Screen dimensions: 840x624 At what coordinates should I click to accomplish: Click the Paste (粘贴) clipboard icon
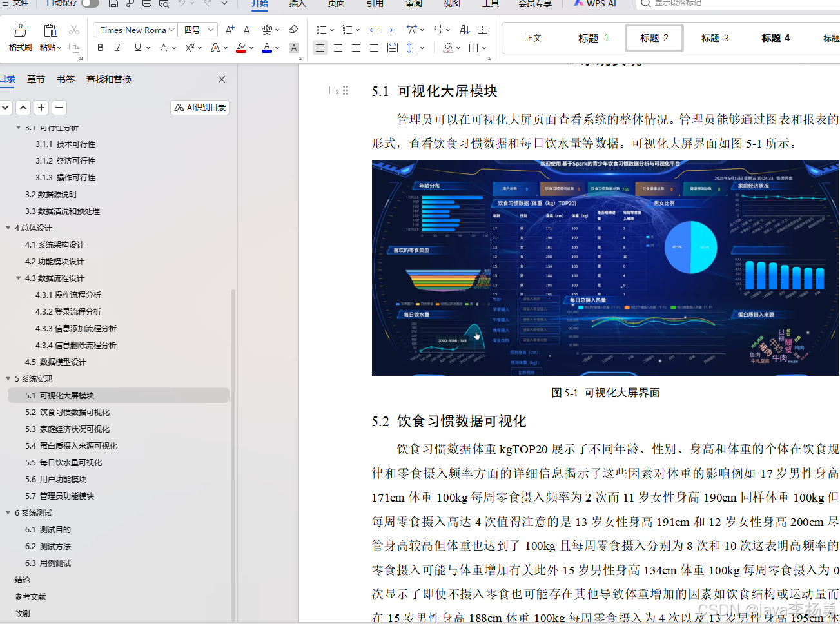tap(50, 30)
